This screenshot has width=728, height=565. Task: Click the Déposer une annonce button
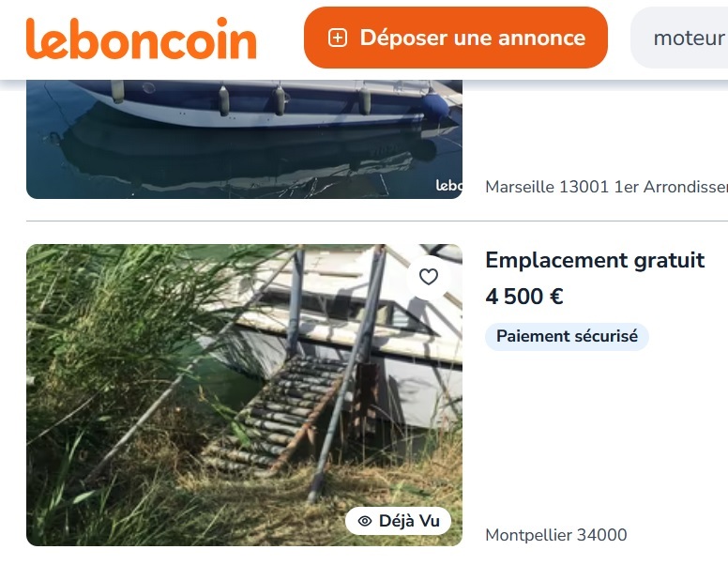pos(455,38)
